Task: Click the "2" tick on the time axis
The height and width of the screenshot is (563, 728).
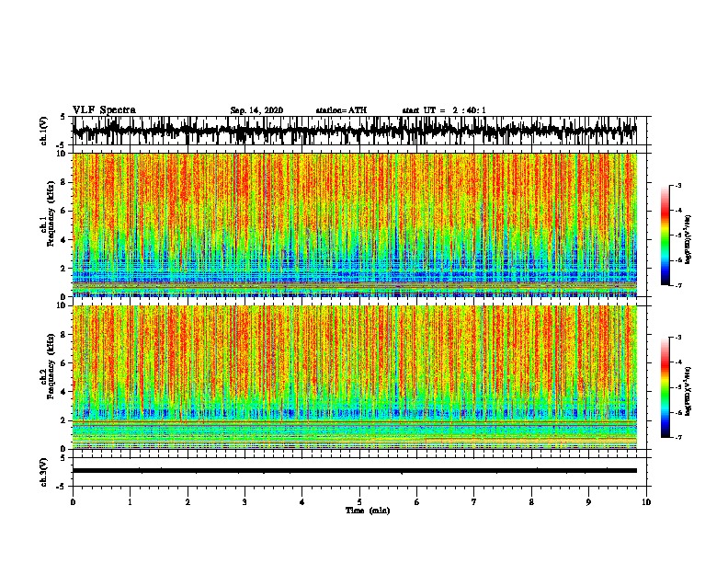Action: click(188, 502)
